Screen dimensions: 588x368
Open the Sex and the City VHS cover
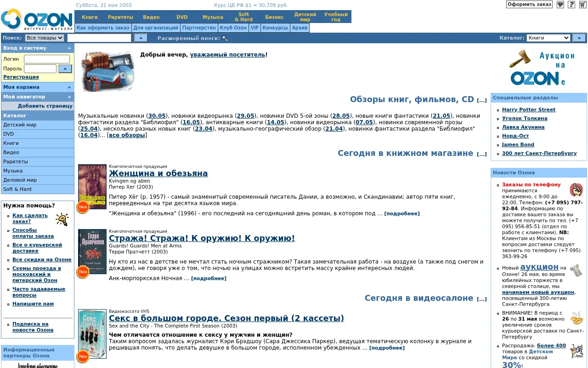click(x=92, y=334)
